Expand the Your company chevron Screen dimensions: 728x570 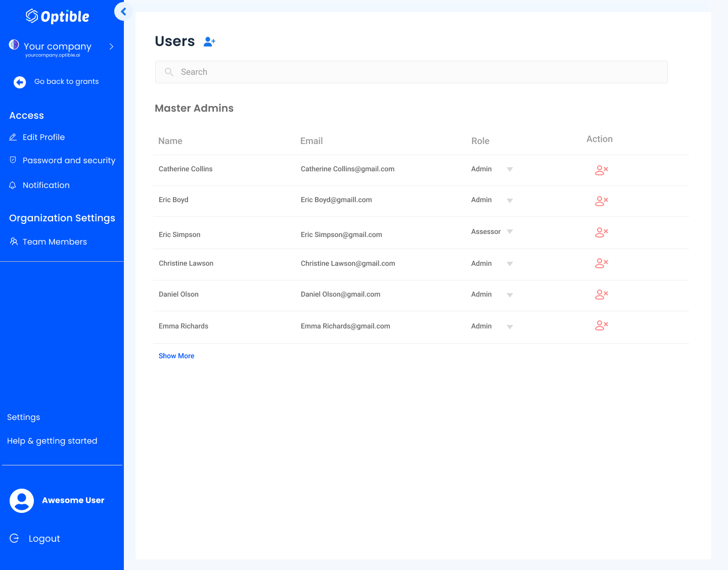click(111, 46)
